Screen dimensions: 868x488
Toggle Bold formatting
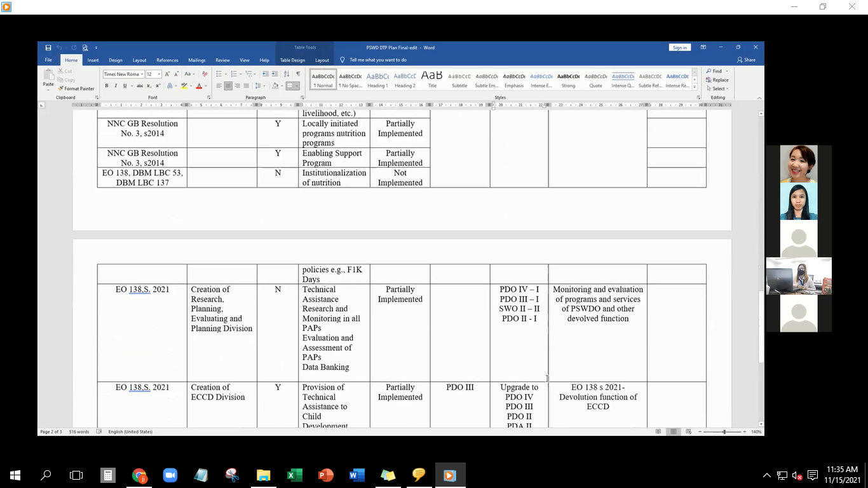pyautogui.click(x=107, y=86)
